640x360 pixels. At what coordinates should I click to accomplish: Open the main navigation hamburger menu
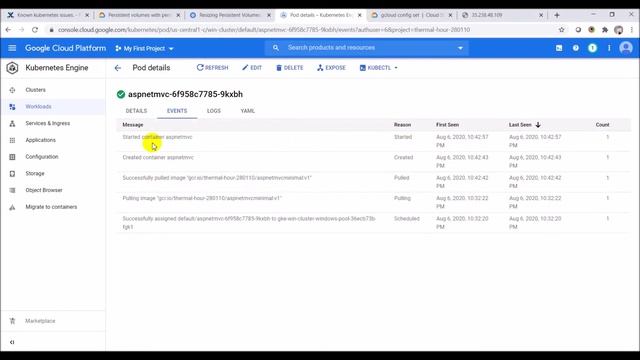(12, 48)
